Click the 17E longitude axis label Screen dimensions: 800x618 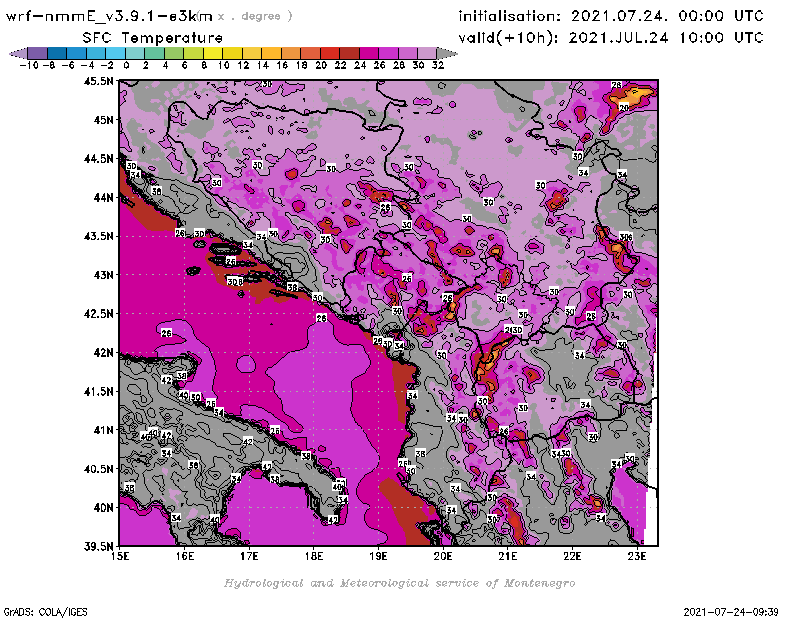tap(249, 556)
